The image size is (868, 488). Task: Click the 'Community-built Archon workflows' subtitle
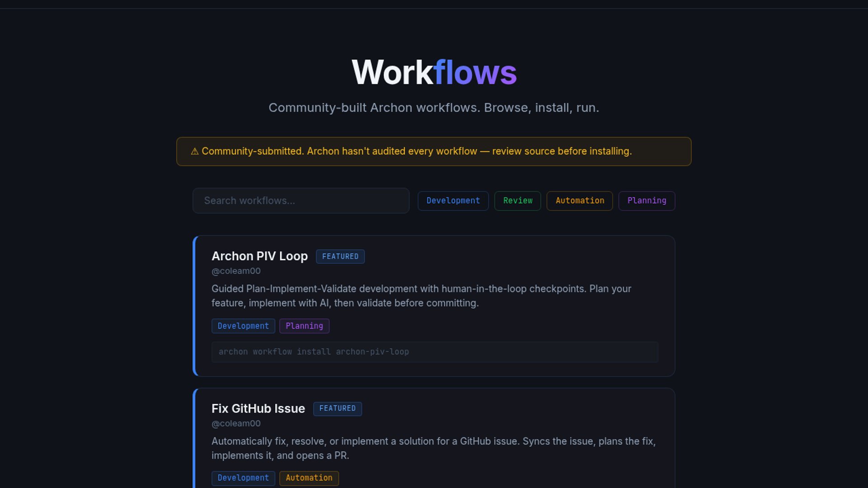click(x=434, y=108)
